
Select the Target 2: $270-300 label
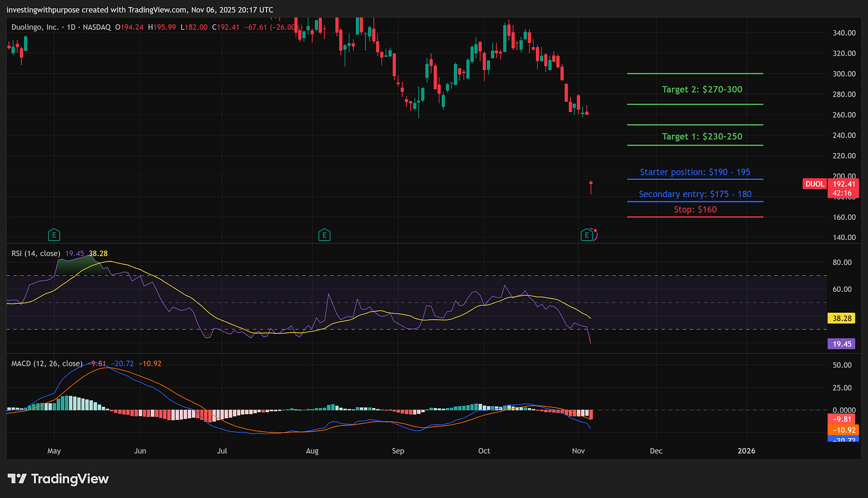point(702,89)
